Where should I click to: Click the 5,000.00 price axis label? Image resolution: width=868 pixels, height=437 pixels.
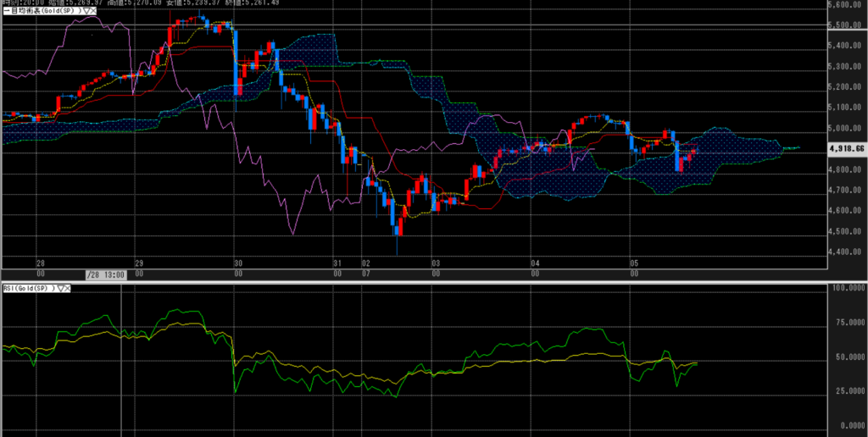coord(844,129)
